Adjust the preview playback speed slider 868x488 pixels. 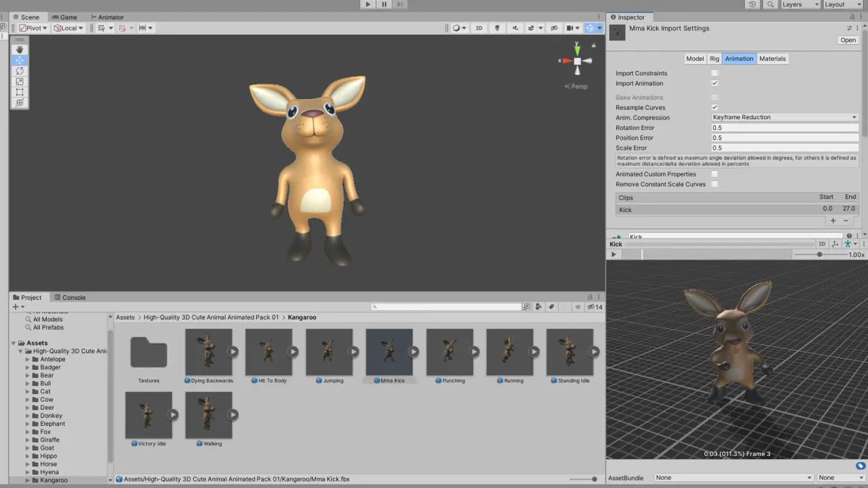[x=820, y=254]
